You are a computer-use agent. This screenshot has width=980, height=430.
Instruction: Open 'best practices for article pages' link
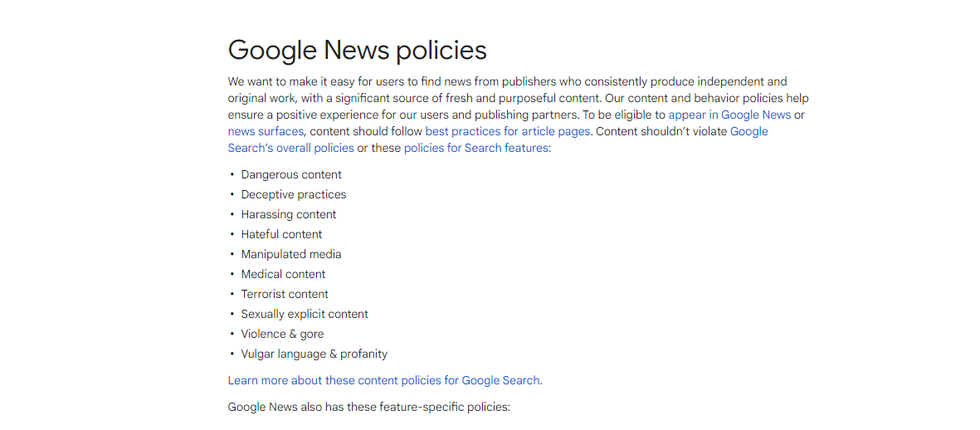(508, 131)
